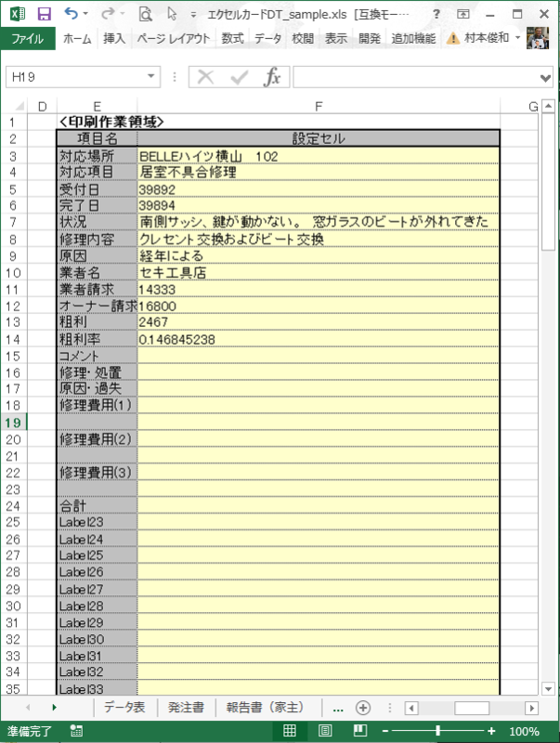Click the zoom slider handle
The image size is (560, 743).
click(437, 731)
